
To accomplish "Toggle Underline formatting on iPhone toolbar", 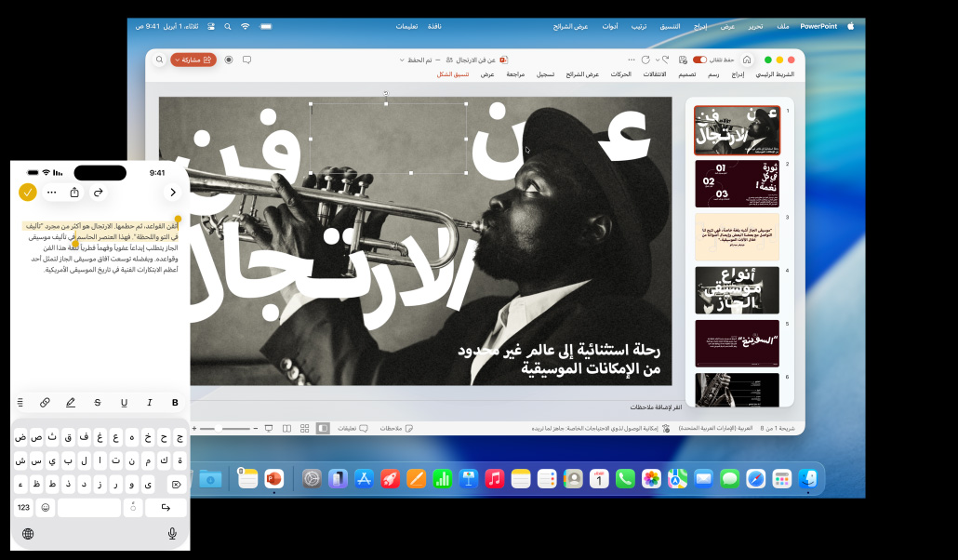I will [124, 403].
